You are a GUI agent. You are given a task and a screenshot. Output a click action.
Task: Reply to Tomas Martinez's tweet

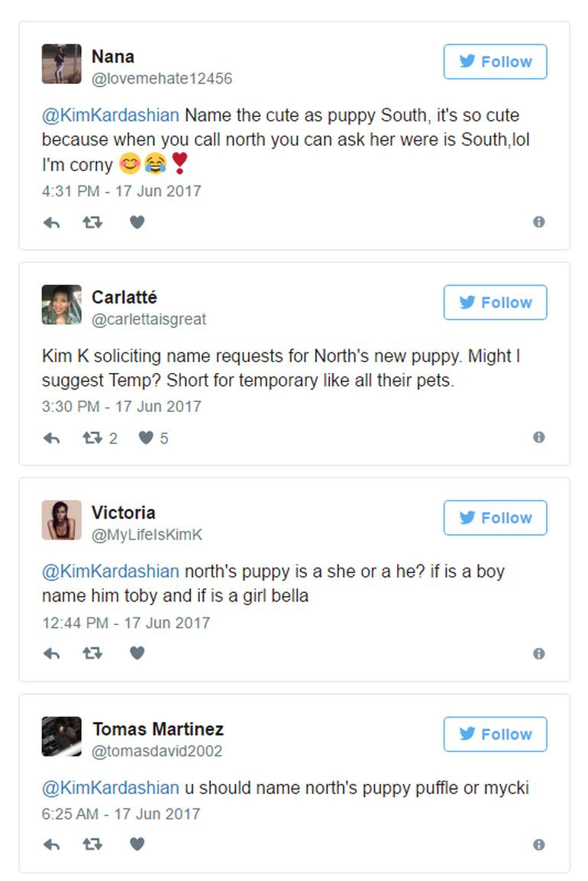(x=51, y=844)
